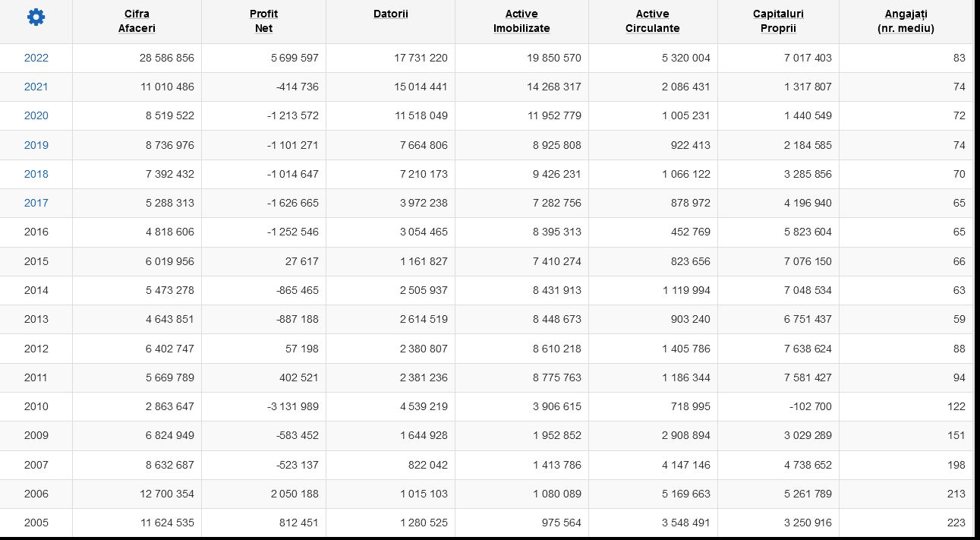This screenshot has height=540, width=980.
Task: Select net profit value 402 521
Action: 299,377
